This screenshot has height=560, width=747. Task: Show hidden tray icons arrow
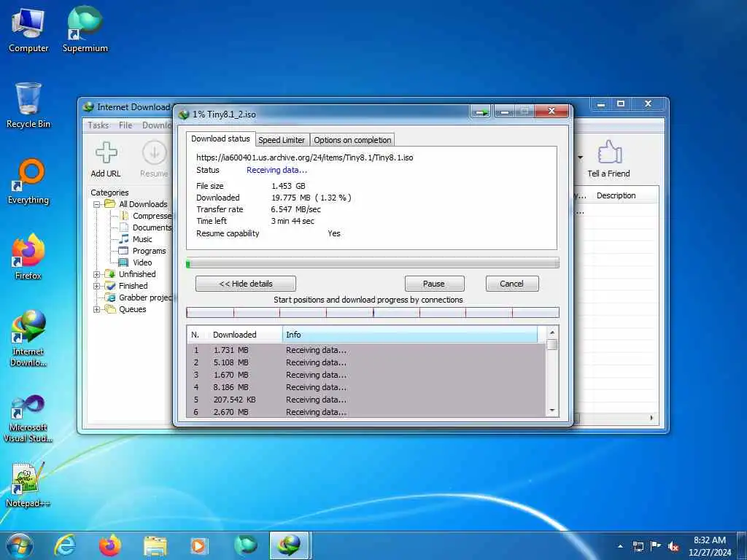(620, 546)
